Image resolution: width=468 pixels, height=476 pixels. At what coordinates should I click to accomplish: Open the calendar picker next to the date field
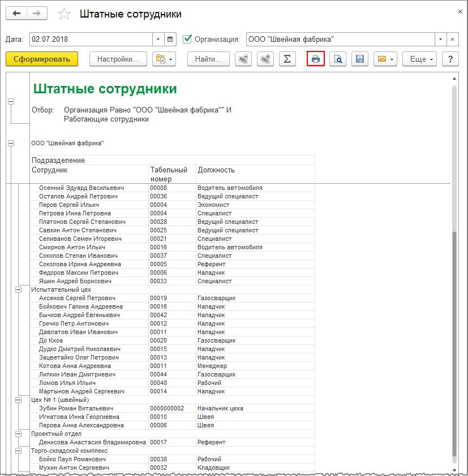pyautogui.click(x=170, y=40)
